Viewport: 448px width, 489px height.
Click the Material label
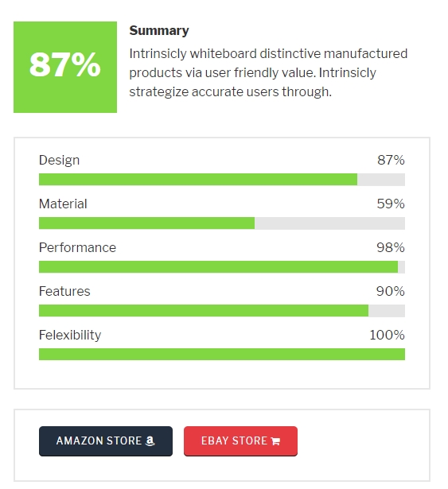coord(63,204)
